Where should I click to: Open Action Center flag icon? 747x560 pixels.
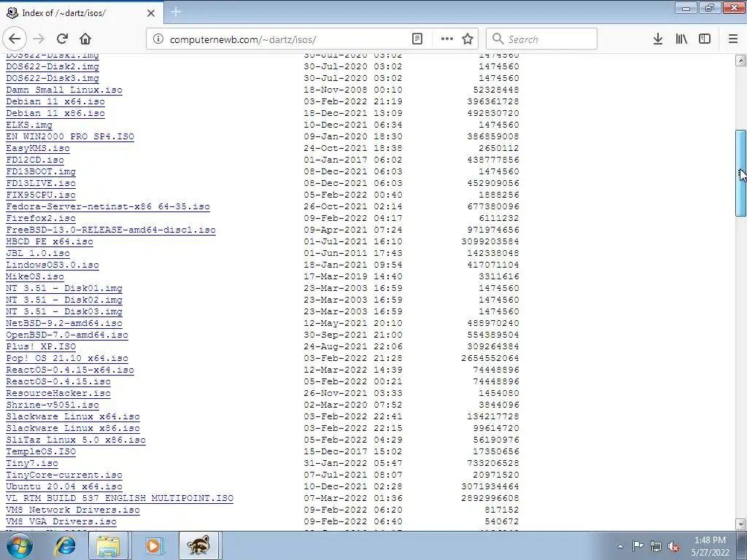[638, 546]
